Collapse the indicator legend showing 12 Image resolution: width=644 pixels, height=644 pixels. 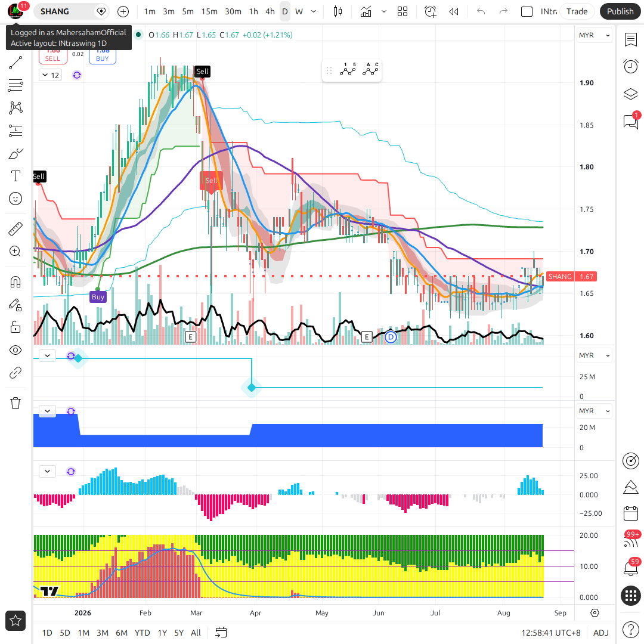click(51, 75)
